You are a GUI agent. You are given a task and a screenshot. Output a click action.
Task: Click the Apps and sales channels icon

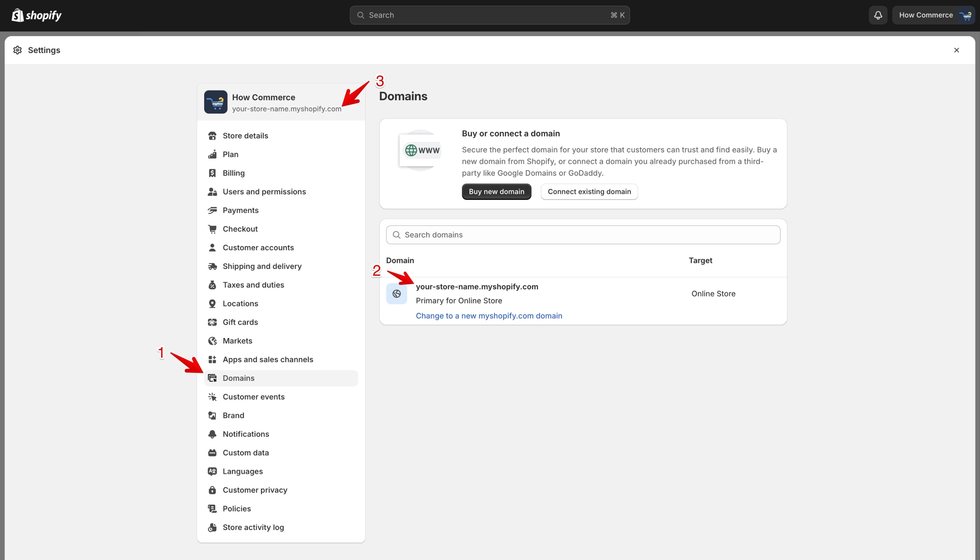212,360
